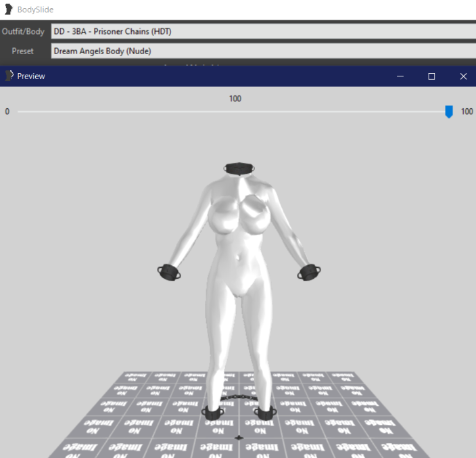Screen dimensions: 476x458
Task: Click the slider maximum label 100 at right end
Action: click(467, 112)
